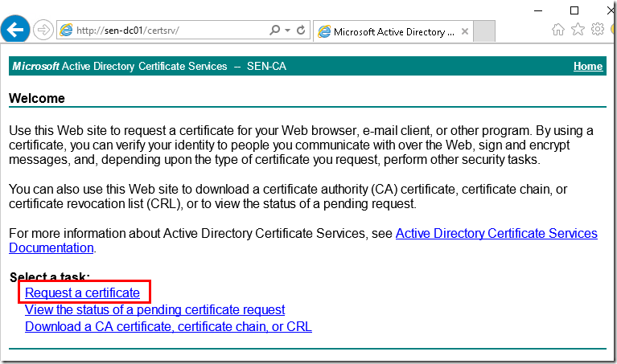Click the search magnifier in the address bar

point(274,30)
